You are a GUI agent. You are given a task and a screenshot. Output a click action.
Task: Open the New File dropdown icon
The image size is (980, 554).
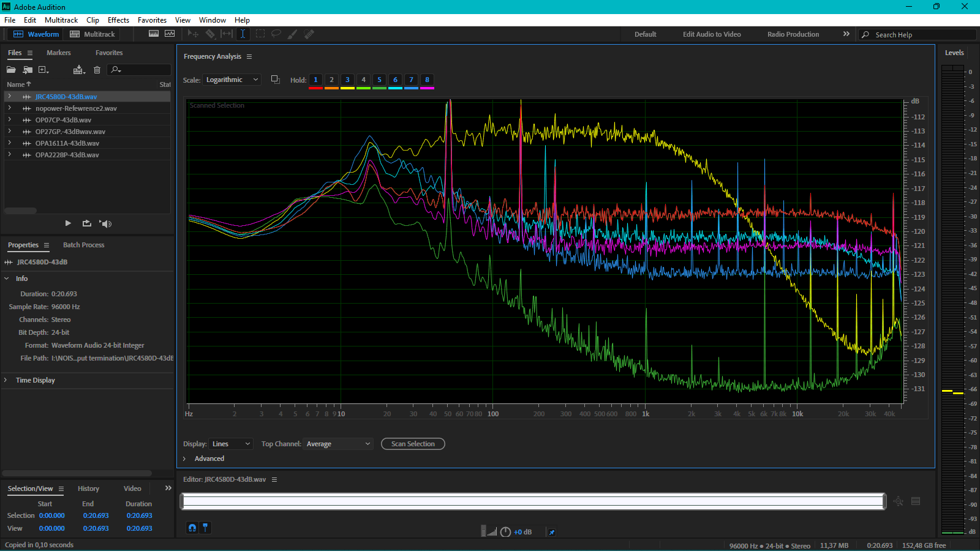[43, 70]
